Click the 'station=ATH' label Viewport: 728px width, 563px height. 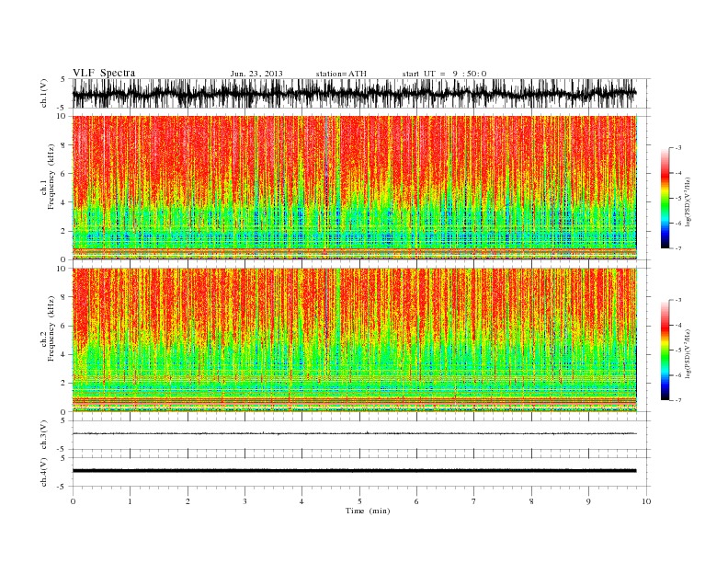click(x=341, y=74)
